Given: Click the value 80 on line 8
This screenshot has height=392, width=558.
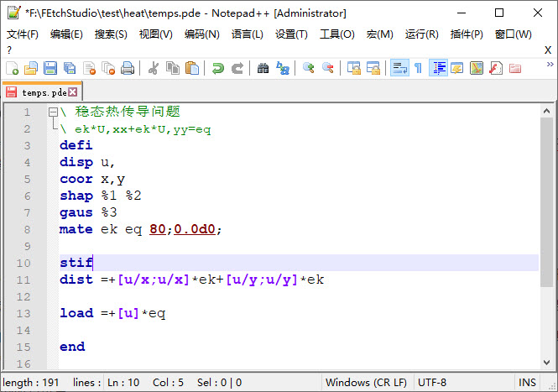Looking at the screenshot, I should pos(158,229).
